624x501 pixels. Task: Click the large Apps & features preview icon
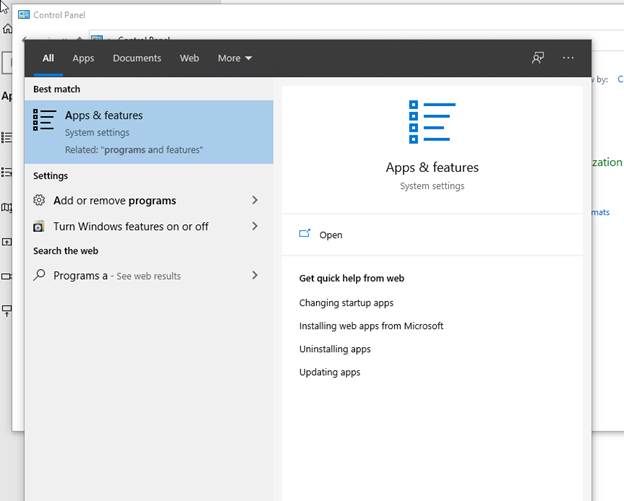click(x=432, y=122)
